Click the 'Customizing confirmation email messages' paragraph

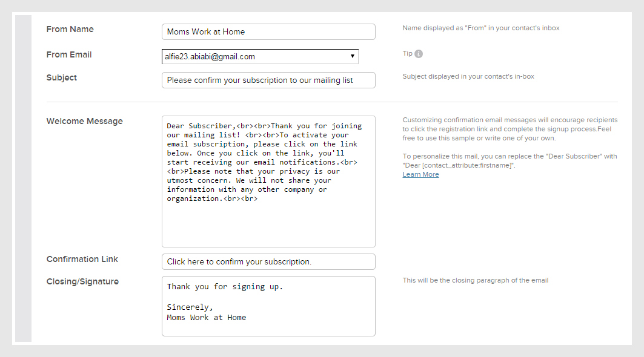point(510,129)
